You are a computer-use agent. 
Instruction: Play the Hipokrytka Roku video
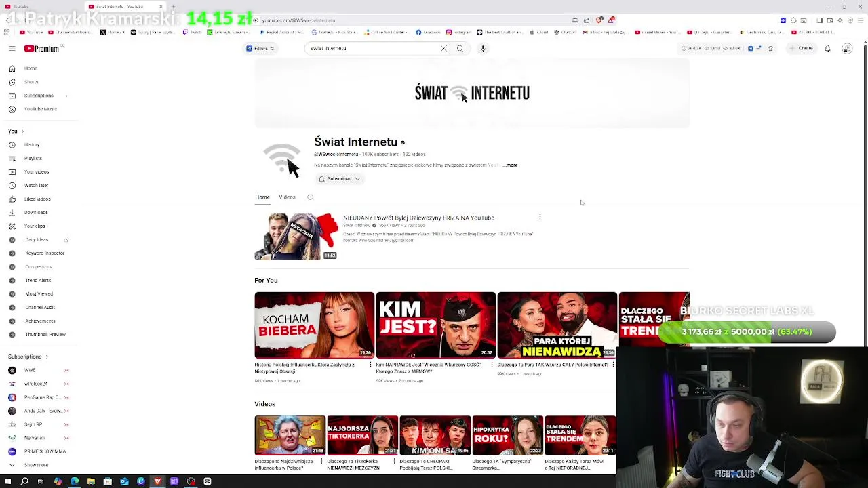(x=507, y=435)
